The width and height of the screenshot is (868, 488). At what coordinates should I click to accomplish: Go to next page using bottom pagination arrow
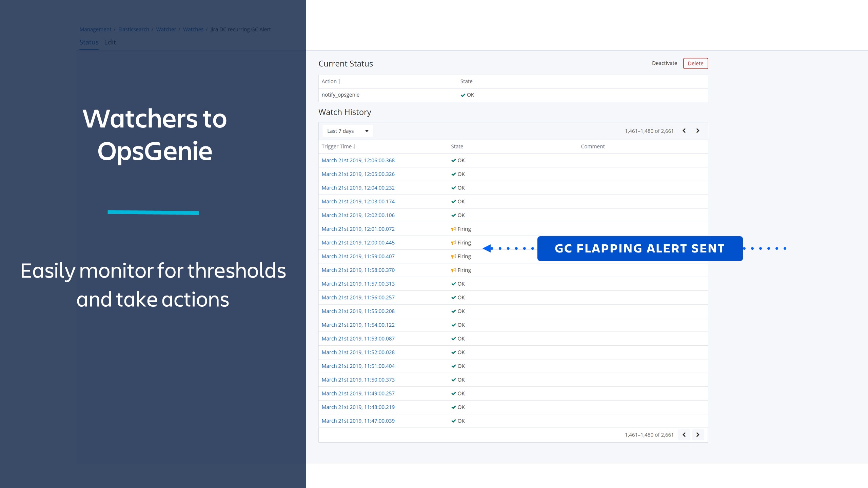pyautogui.click(x=697, y=435)
